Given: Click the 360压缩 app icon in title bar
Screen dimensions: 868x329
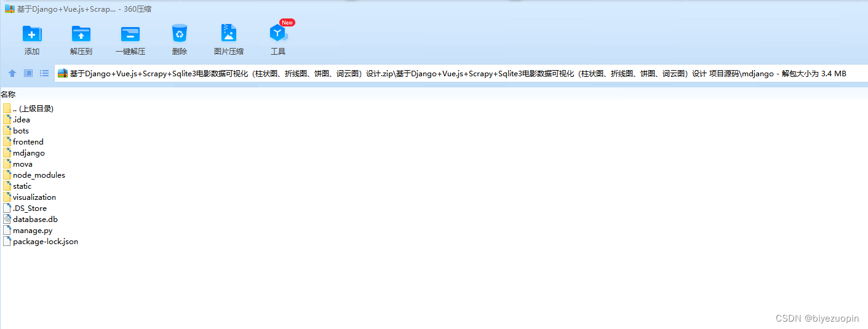Looking at the screenshot, I should (x=9, y=9).
